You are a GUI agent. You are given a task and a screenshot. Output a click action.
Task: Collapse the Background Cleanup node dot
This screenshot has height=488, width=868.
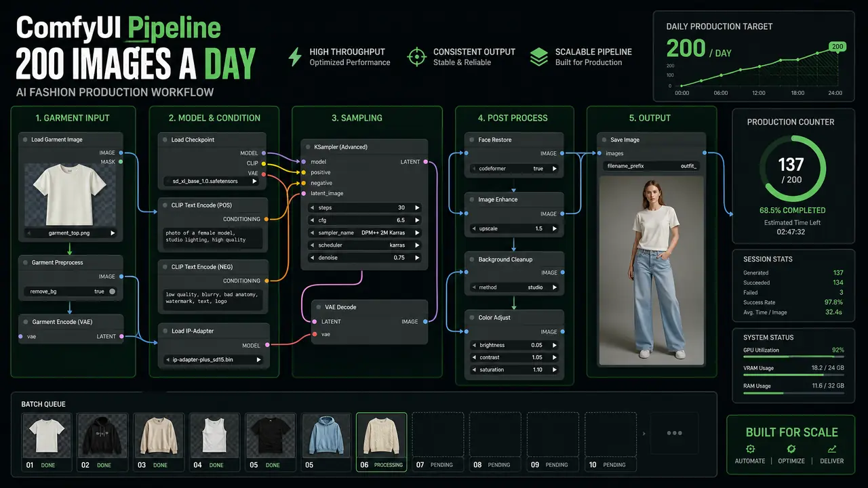(x=472, y=260)
